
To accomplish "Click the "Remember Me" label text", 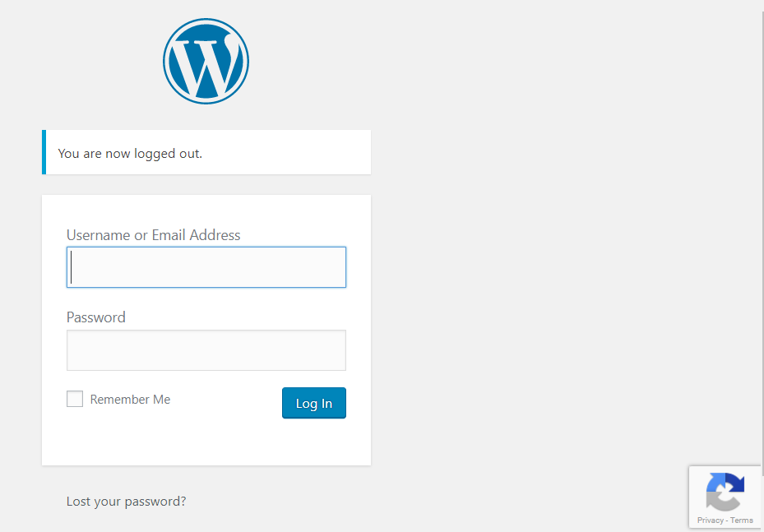I will point(130,400).
